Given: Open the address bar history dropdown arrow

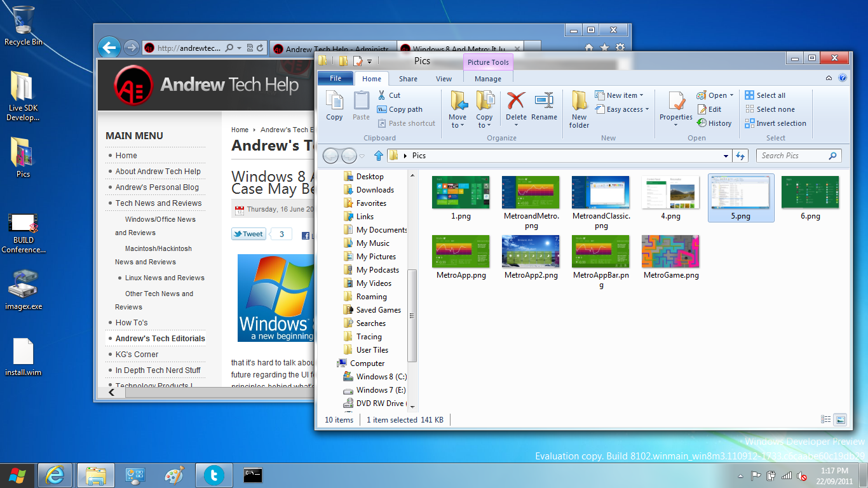Looking at the screenshot, I should 726,156.
